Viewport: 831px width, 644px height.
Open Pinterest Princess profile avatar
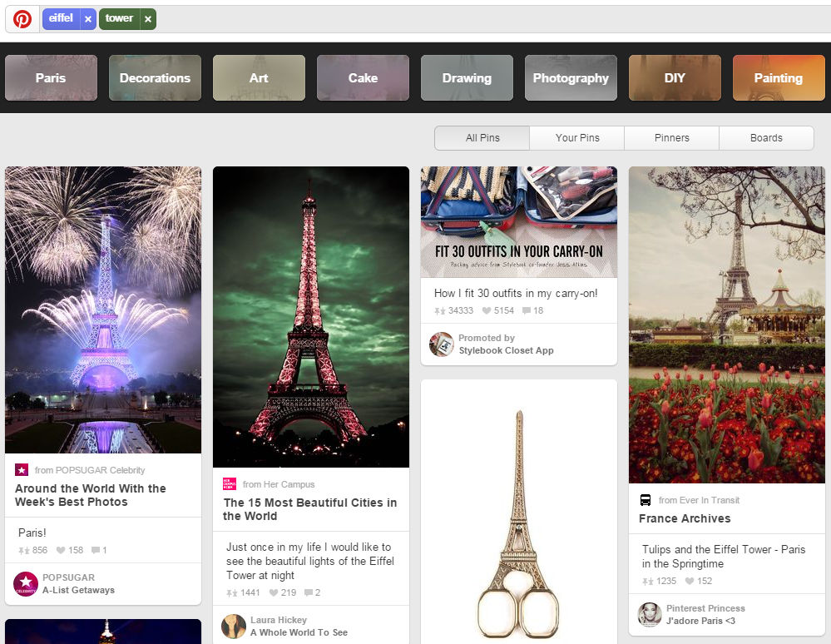click(x=650, y=615)
